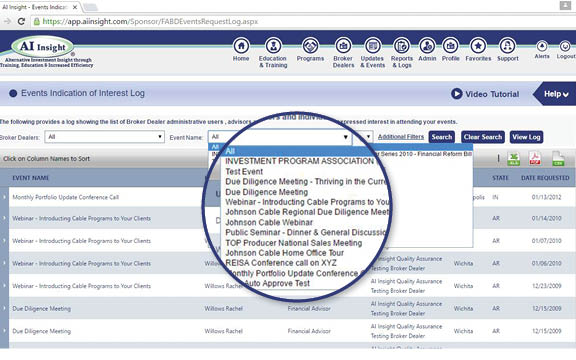The image size is (576, 360).
Task: Select 'Johnson Cable Regional Due Diligence' option
Action: coord(307,212)
